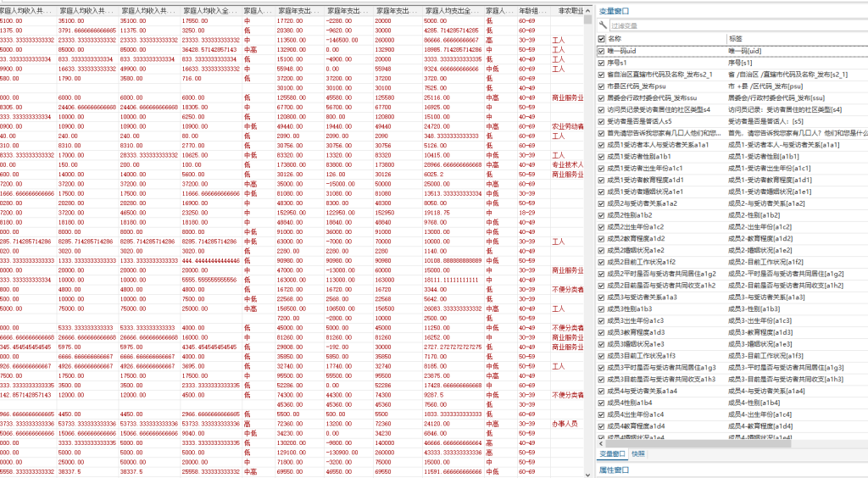The width and height of the screenshot is (868, 478).
Task: Select the 专业技术人 occupation cell
Action: (x=567, y=165)
